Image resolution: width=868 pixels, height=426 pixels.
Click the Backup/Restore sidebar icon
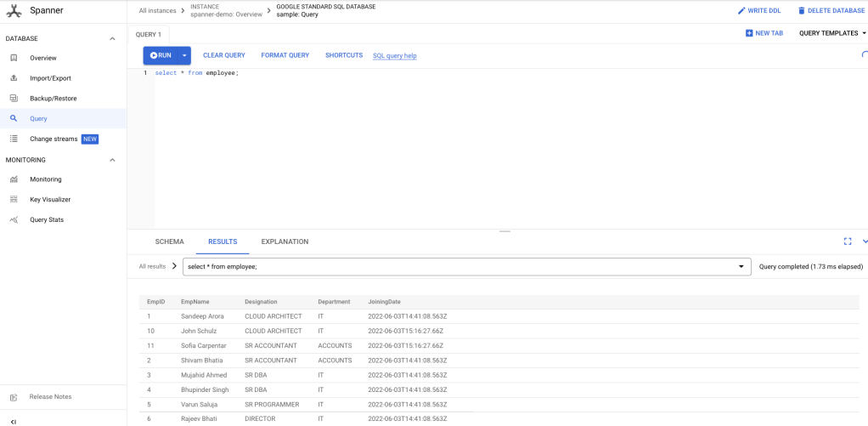pos(14,99)
